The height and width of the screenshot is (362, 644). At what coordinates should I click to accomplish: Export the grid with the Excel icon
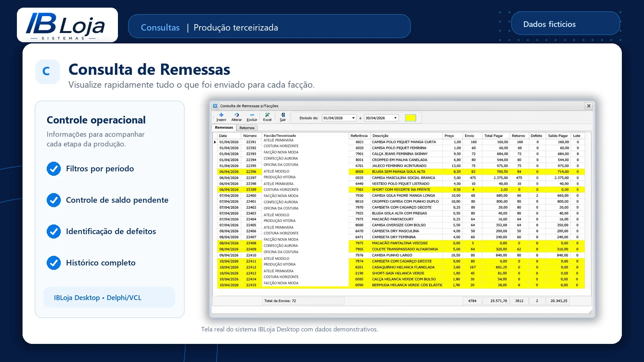pos(267,115)
